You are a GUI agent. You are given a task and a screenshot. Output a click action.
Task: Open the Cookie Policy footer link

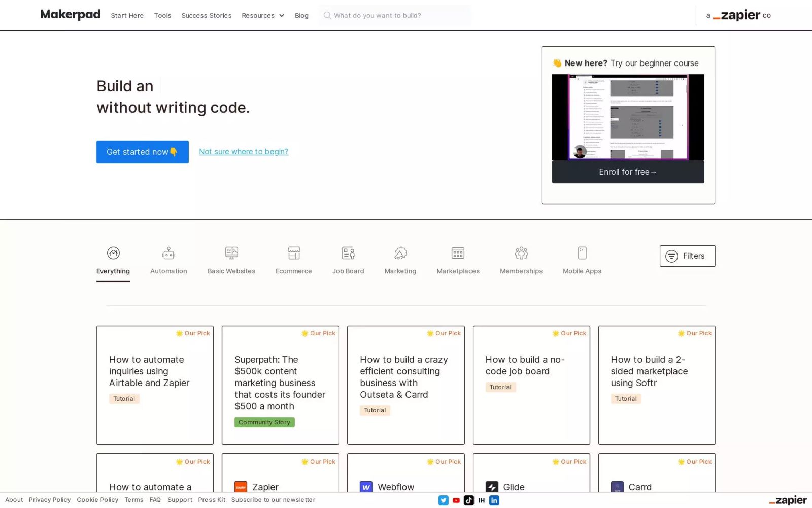coord(97,500)
